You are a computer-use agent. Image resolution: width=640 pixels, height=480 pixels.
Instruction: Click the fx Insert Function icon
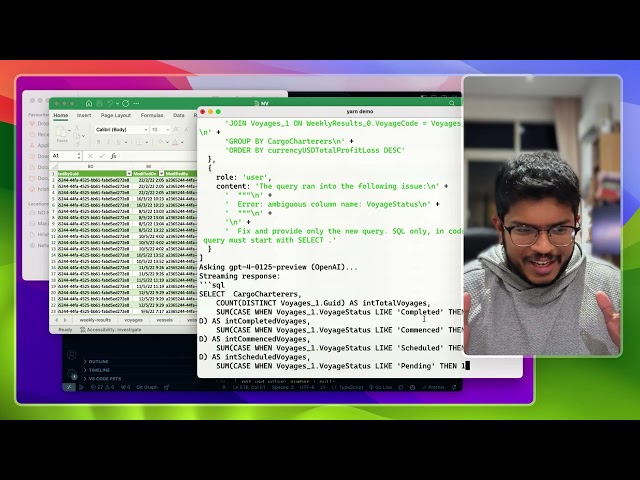(x=113, y=156)
